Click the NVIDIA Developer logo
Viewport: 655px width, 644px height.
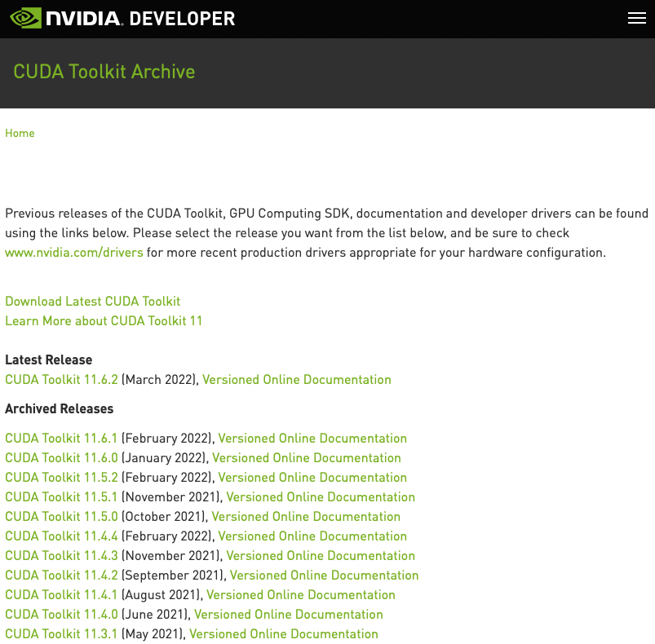(x=122, y=19)
